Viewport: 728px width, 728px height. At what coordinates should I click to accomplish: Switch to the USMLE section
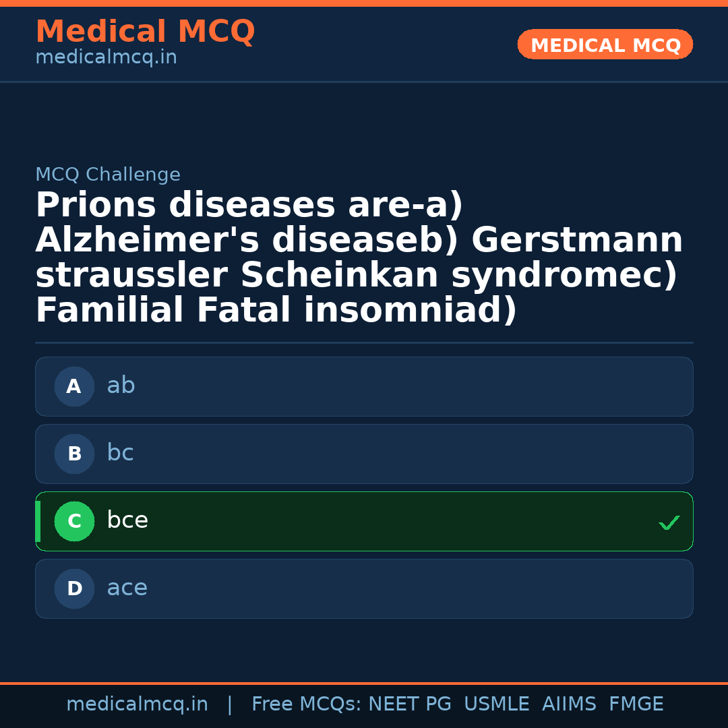[x=497, y=704]
